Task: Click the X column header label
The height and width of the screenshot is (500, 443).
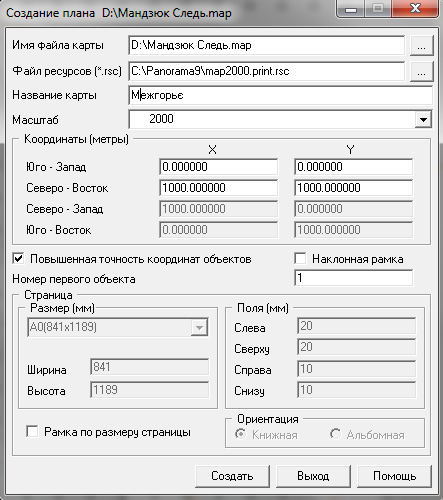Action: point(212,150)
